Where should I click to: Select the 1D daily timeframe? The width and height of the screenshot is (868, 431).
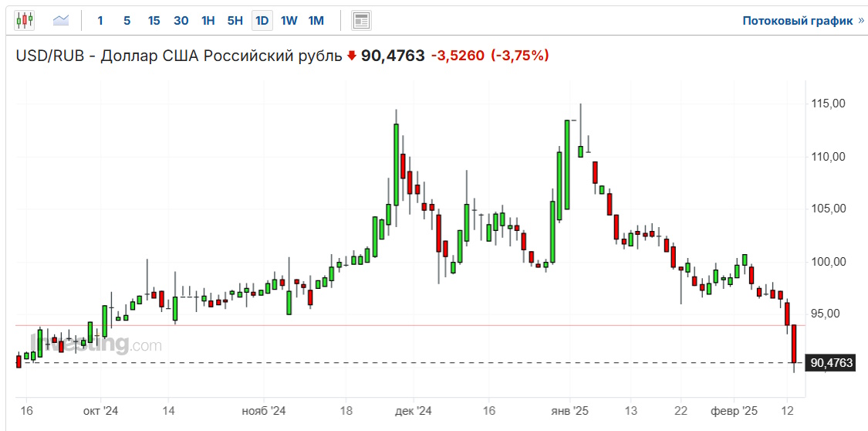point(262,21)
